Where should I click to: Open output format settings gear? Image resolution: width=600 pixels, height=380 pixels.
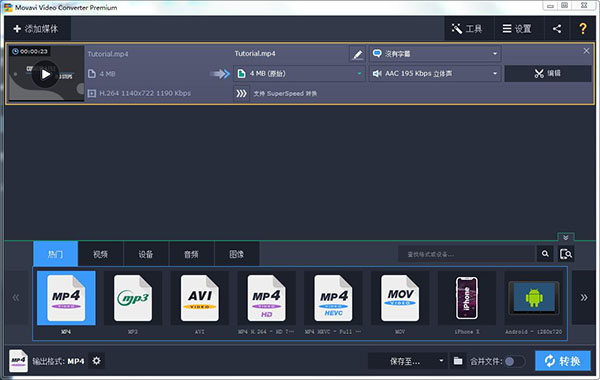coord(96,361)
